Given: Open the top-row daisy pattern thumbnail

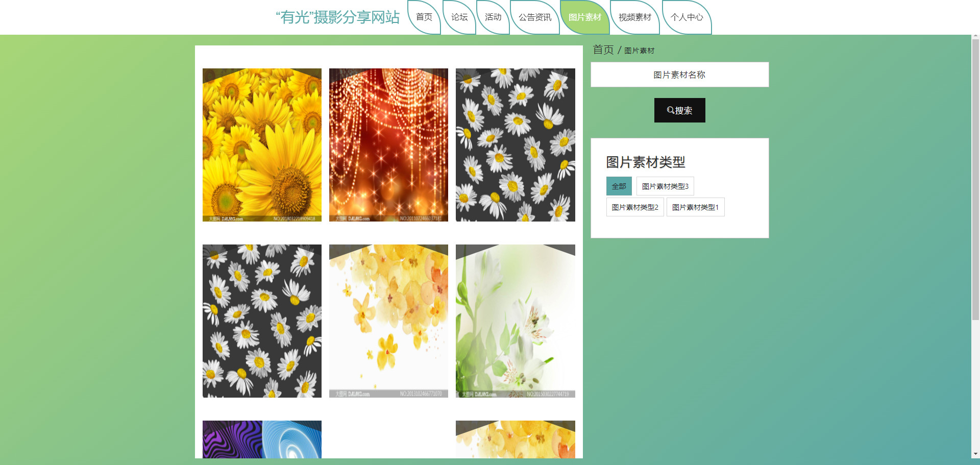Looking at the screenshot, I should [x=516, y=145].
